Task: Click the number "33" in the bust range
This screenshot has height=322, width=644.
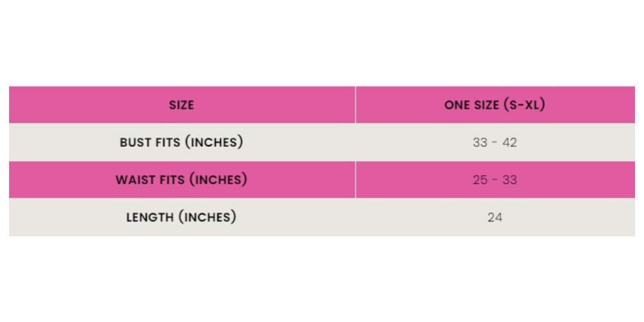Action: pyautogui.click(x=480, y=142)
